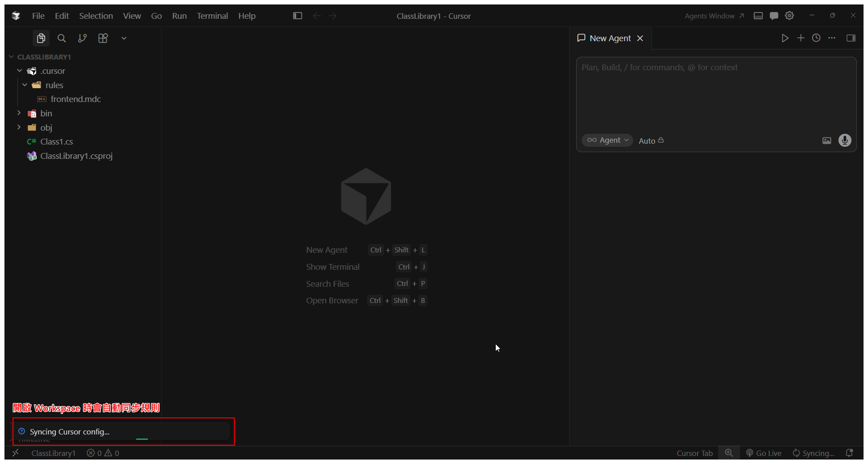The width and height of the screenshot is (868, 464).
Task: Expand the bin folder
Action: [x=46, y=114]
